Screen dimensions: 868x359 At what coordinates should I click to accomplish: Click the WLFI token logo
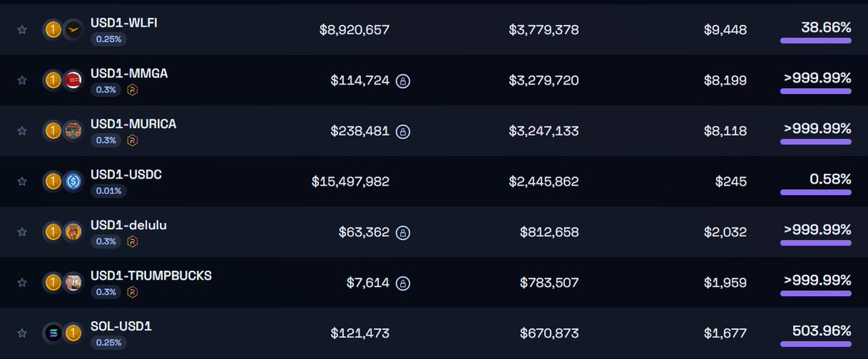[x=73, y=30]
